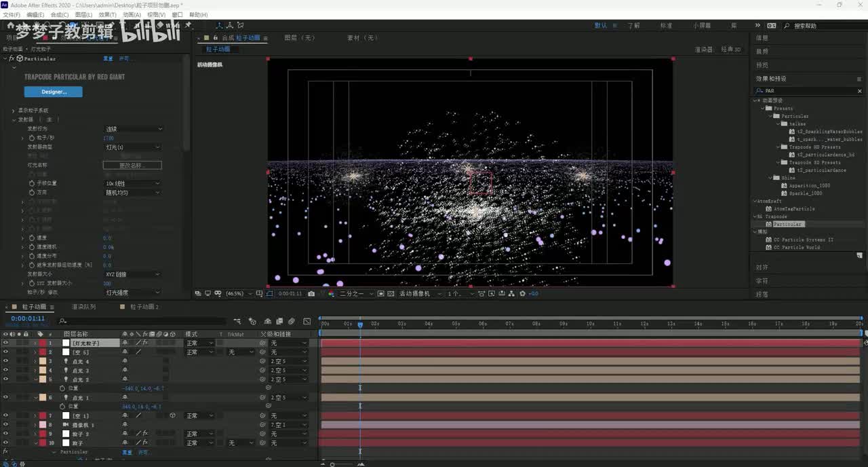Open the 子帧位置 10x 线性 dropdown

coord(133,183)
